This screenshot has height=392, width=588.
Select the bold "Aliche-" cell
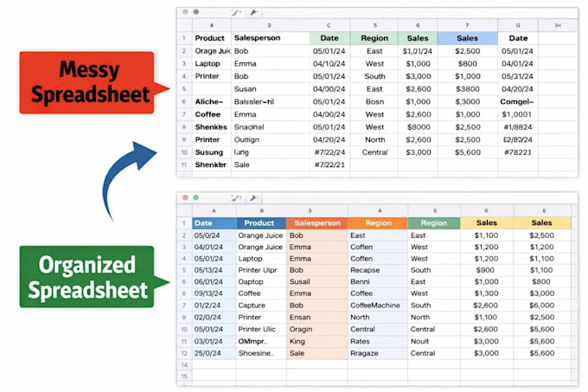tap(212, 101)
